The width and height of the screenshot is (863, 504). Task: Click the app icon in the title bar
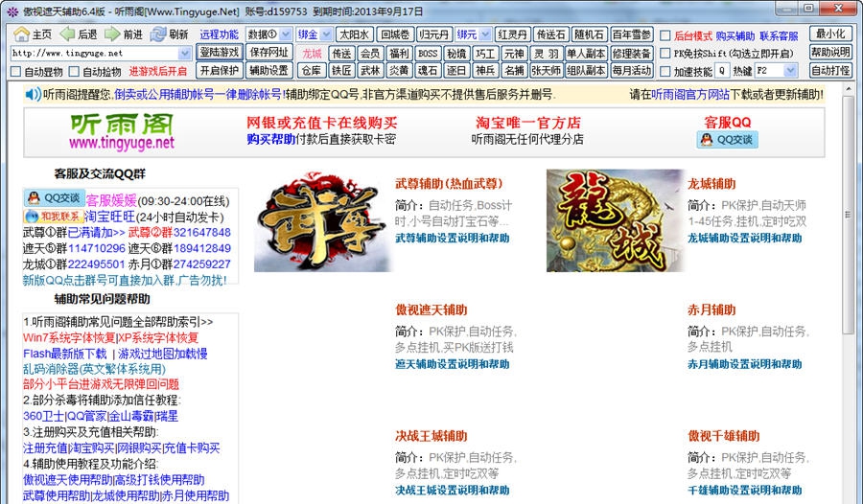click(12, 11)
